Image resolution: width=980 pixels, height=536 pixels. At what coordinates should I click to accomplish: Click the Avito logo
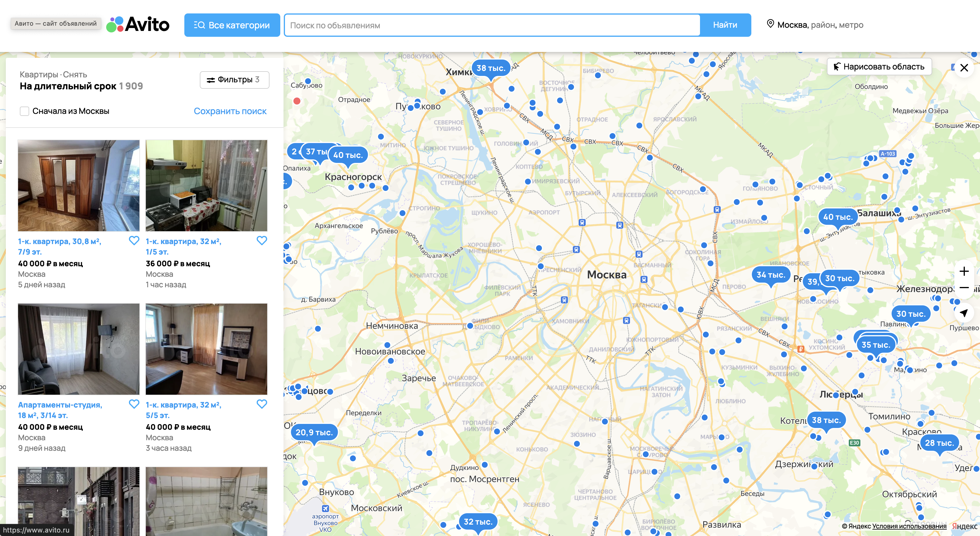click(x=138, y=25)
